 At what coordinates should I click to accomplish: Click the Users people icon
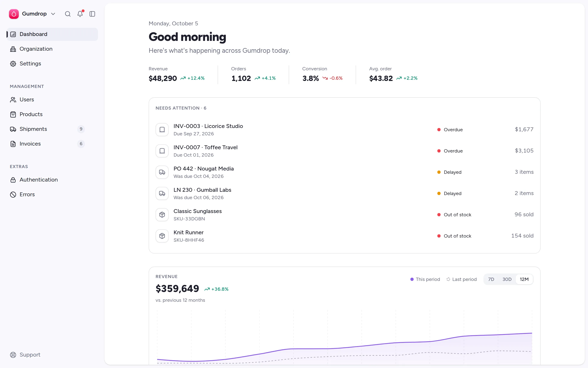13,100
